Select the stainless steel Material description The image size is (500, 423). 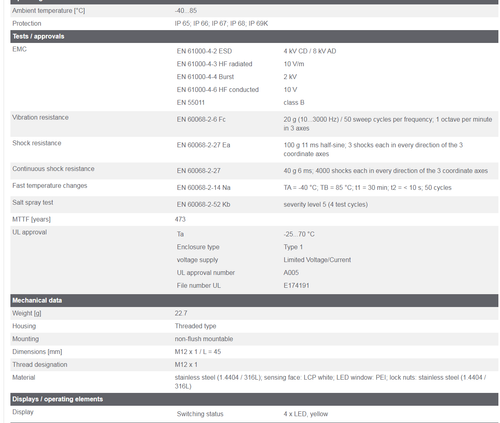coord(330,382)
